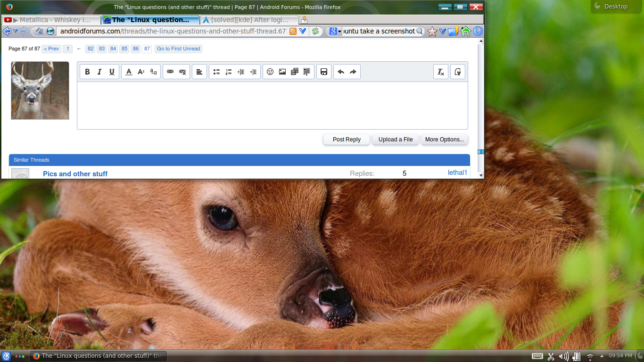The height and width of the screenshot is (362, 644).
Task: Click inside the reply message text area
Action: (272, 106)
